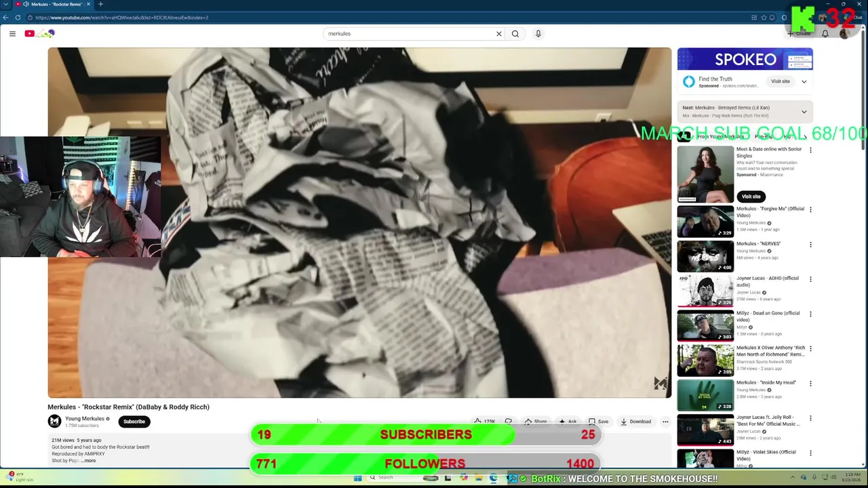This screenshot has height=488, width=868.
Task: Open more actions ellipsis under video
Action: coord(665,422)
